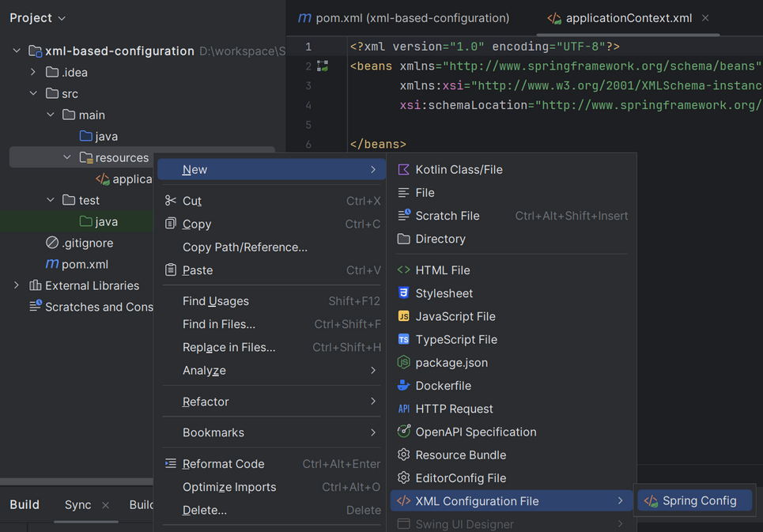Close the applicationContext.xml tab
Screen dimensions: 763x532
[705, 18]
